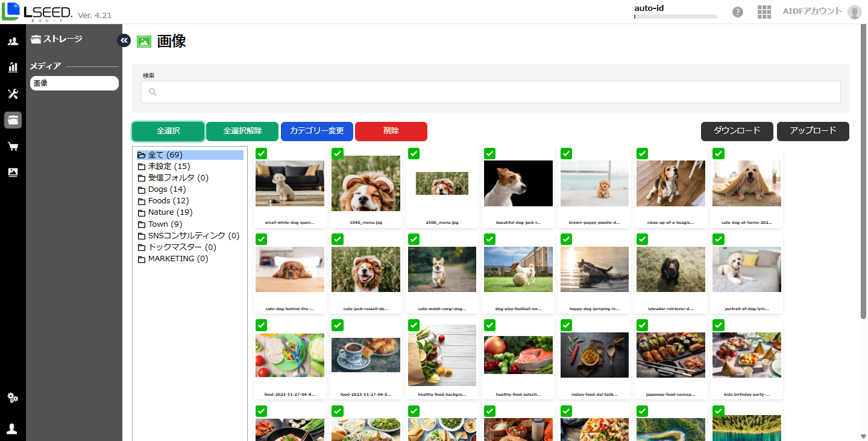Deselect the 1040_menu.jpg checkbox
The image size is (868, 441).
point(338,153)
